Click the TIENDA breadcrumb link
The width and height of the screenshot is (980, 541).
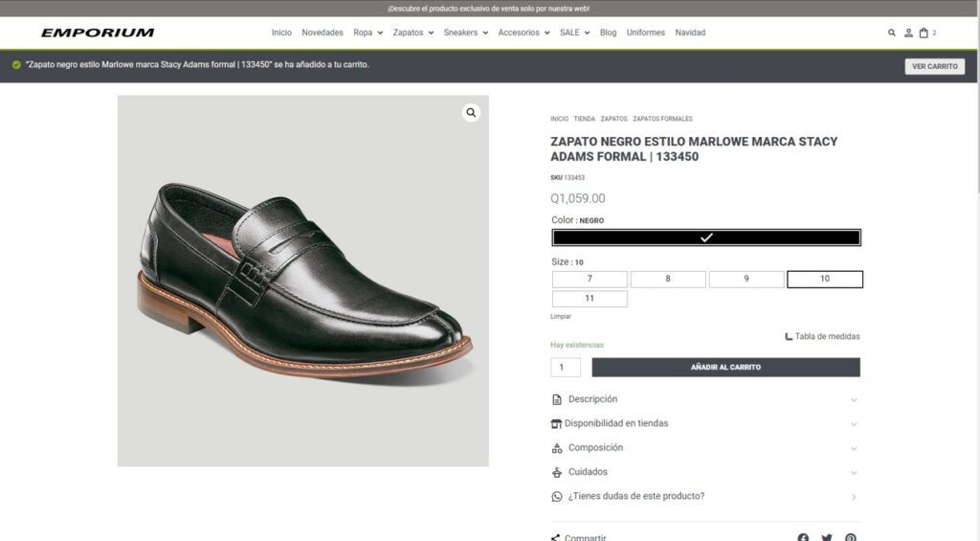pyautogui.click(x=585, y=119)
